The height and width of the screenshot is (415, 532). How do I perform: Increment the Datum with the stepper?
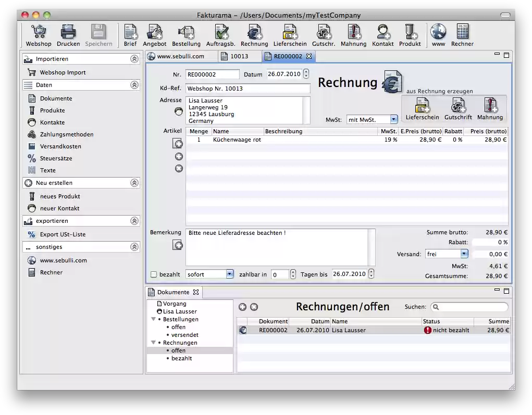click(306, 72)
